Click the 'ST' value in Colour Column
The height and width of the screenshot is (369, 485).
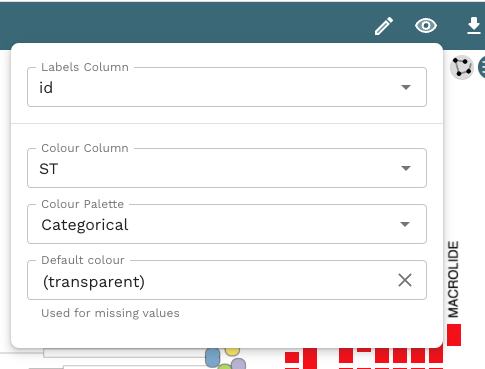pyautogui.click(x=49, y=169)
